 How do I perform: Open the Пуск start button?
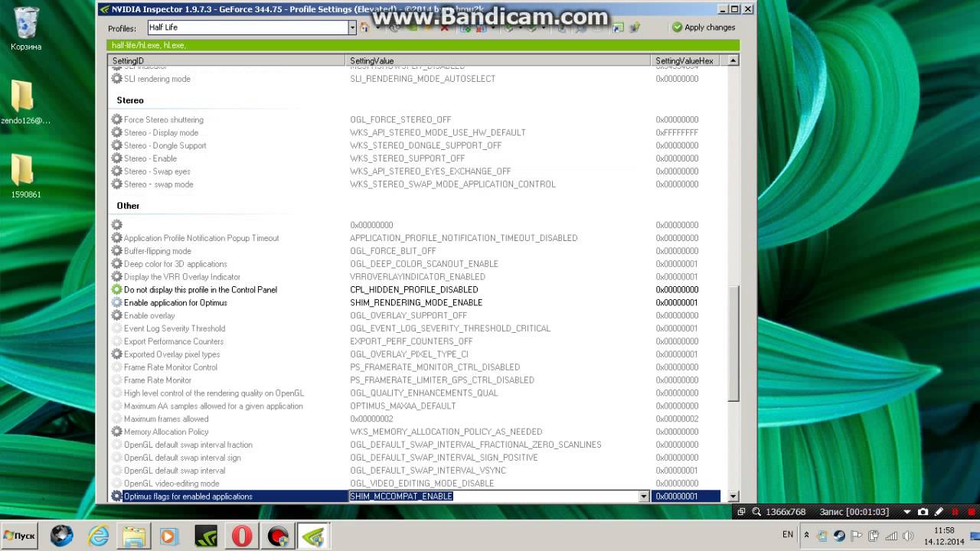19,536
